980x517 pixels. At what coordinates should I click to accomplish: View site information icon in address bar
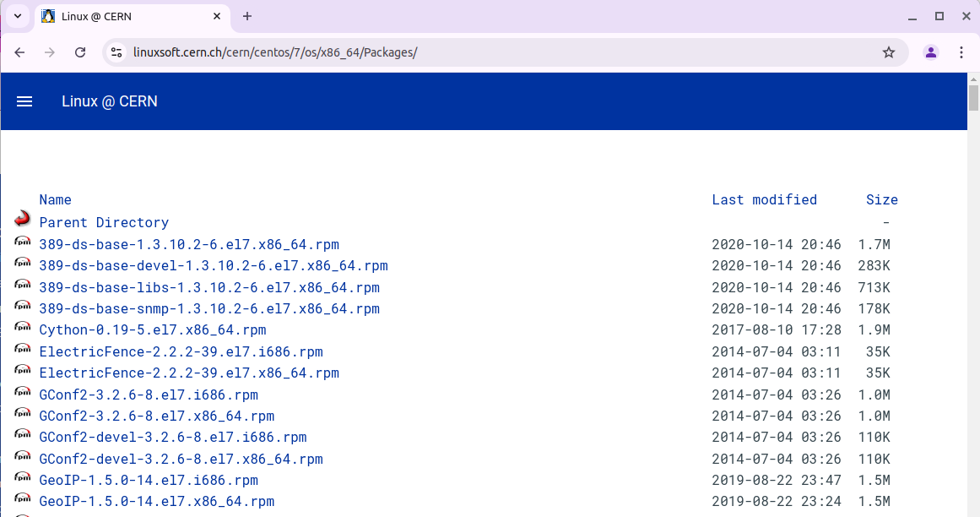[x=116, y=52]
